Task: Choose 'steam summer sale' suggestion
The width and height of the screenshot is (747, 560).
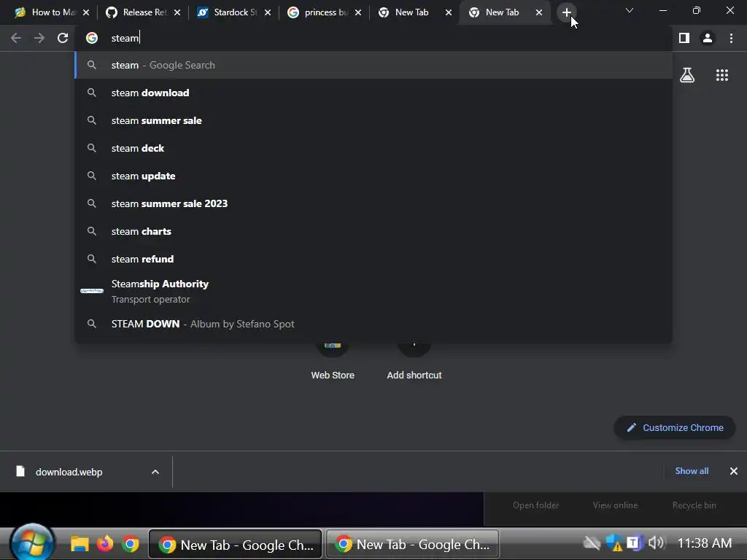Action: tap(373, 120)
